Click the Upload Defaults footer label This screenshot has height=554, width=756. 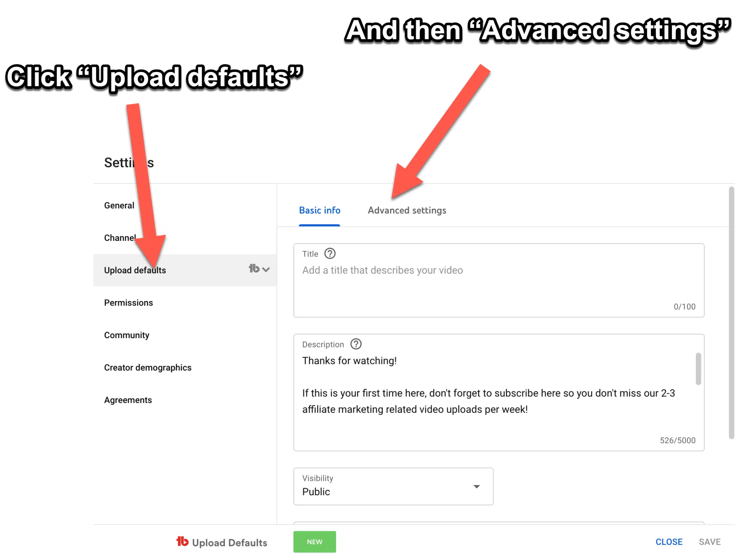[230, 543]
